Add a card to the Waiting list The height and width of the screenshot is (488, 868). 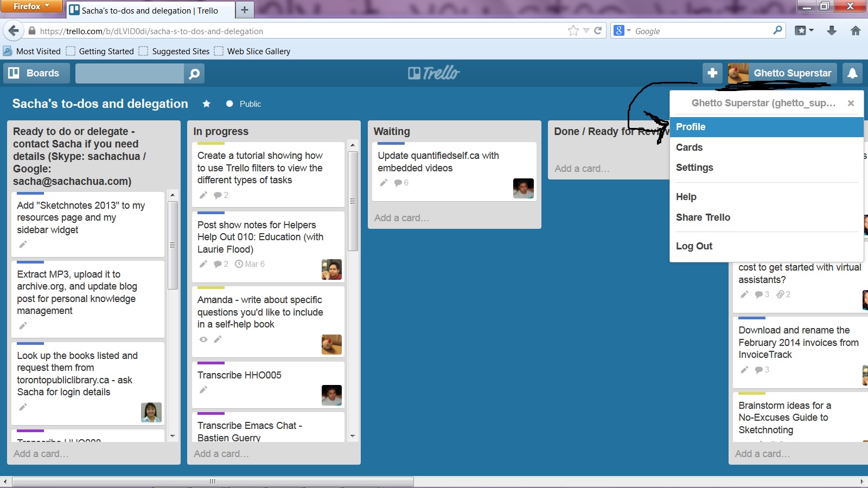401,218
